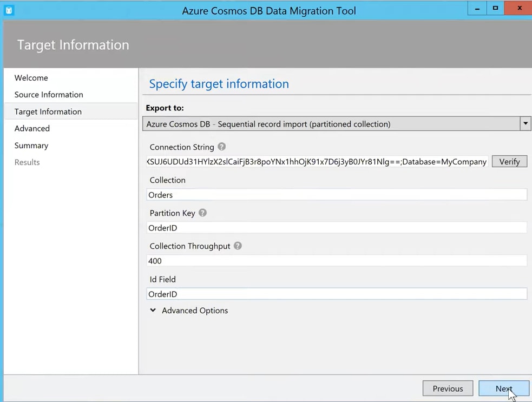The width and height of the screenshot is (532, 402).
Task: Open the Export to dropdown arrow
Action: point(525,123)
